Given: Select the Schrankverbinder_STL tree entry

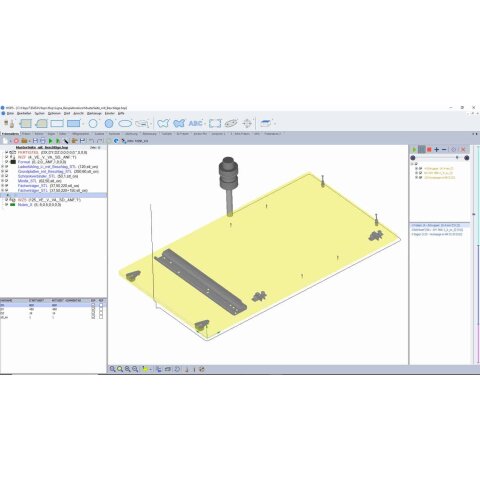Looking at the screenshot, I should coord(37,176).
